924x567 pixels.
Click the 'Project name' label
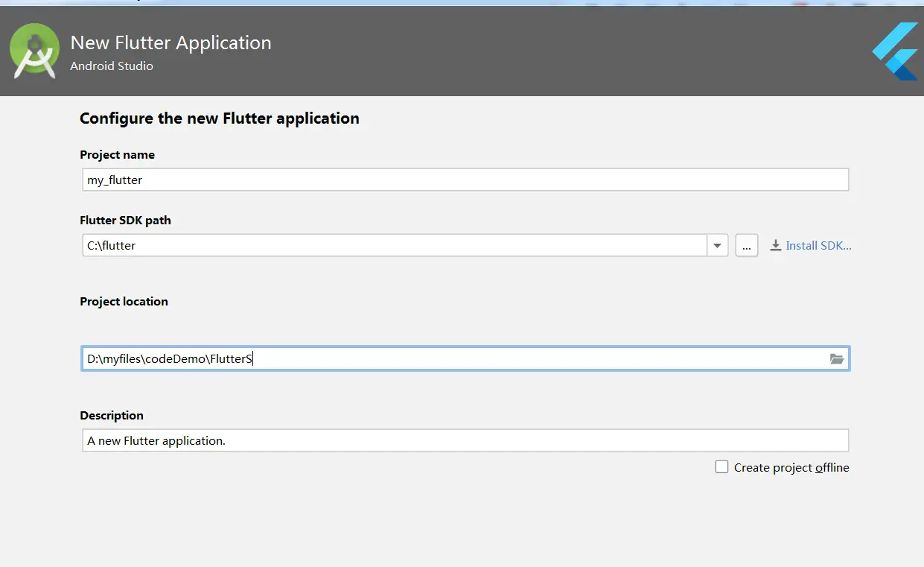[x=118, y=155]
